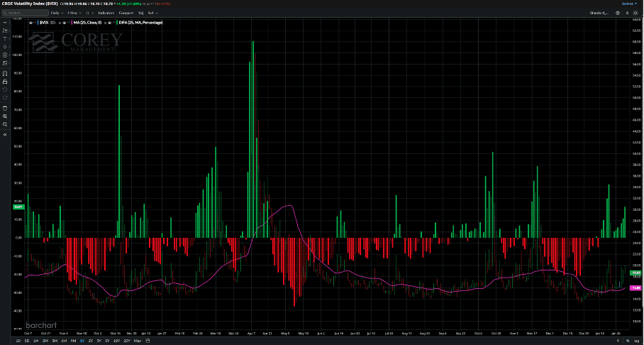Open the 1-Year period dropdown
Screen dimensions: 644x345
(74, 13)
